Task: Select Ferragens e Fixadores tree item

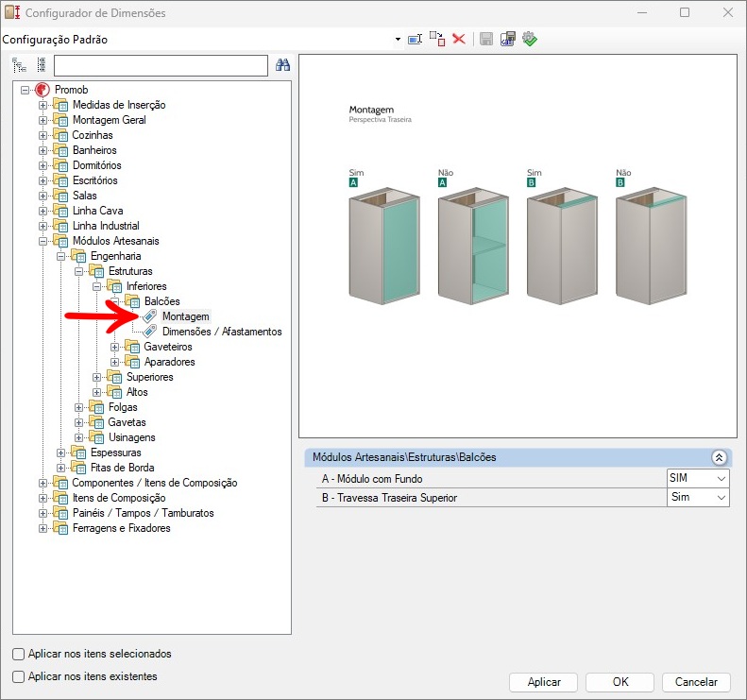Action: [121, 528]
